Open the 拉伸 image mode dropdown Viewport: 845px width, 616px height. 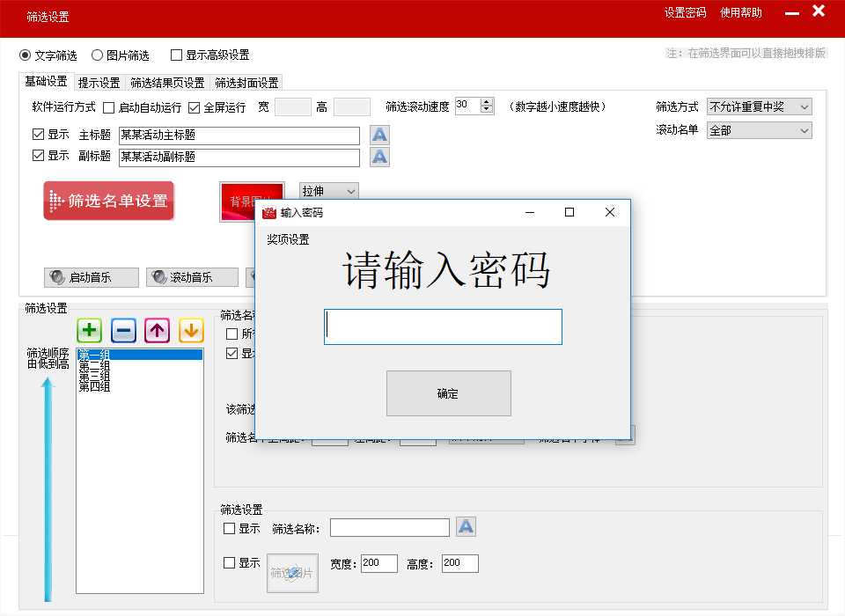point(329,191)
